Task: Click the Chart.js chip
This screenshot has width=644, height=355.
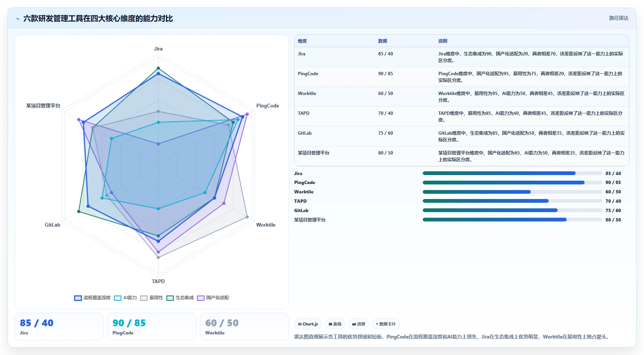Action: [308, 324]
